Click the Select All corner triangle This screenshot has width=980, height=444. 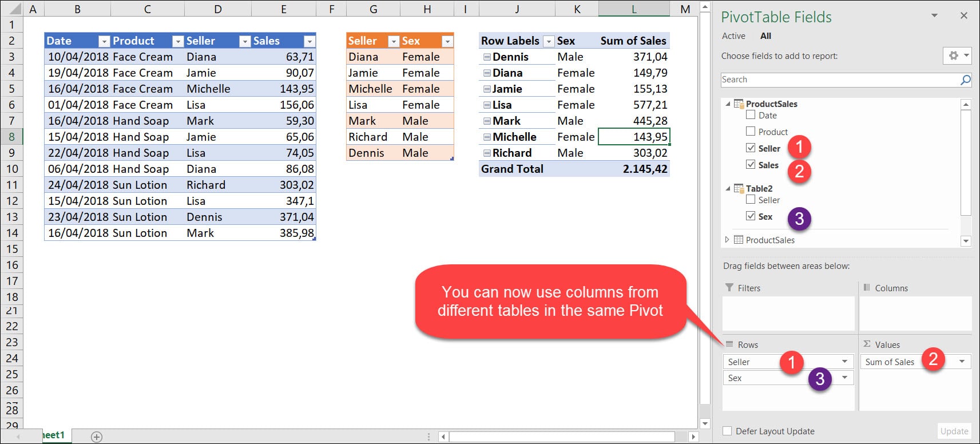tap(15, 9)
